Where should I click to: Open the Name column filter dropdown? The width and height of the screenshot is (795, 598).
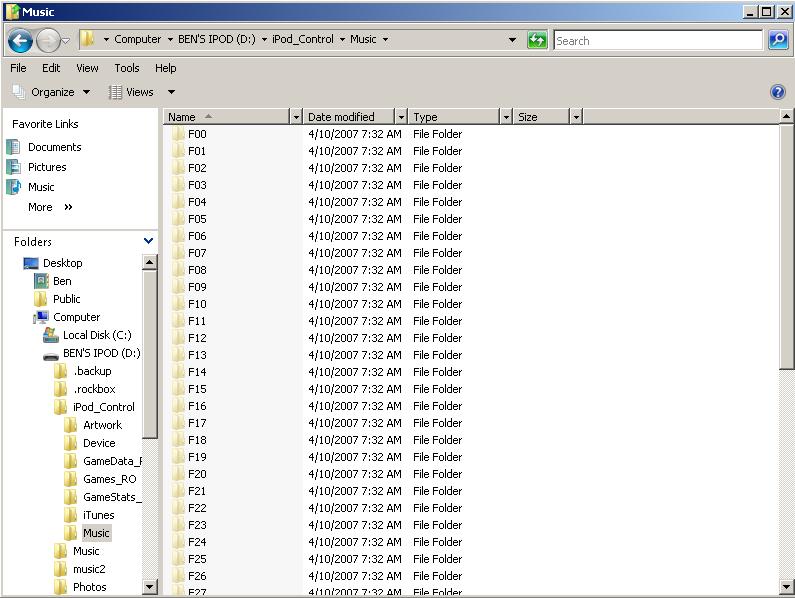(x=296, y=117)
